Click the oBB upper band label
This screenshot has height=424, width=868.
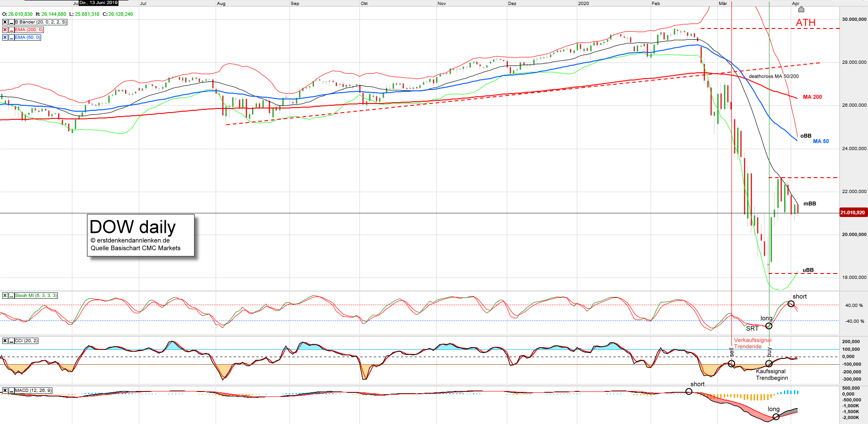(806, 136)
